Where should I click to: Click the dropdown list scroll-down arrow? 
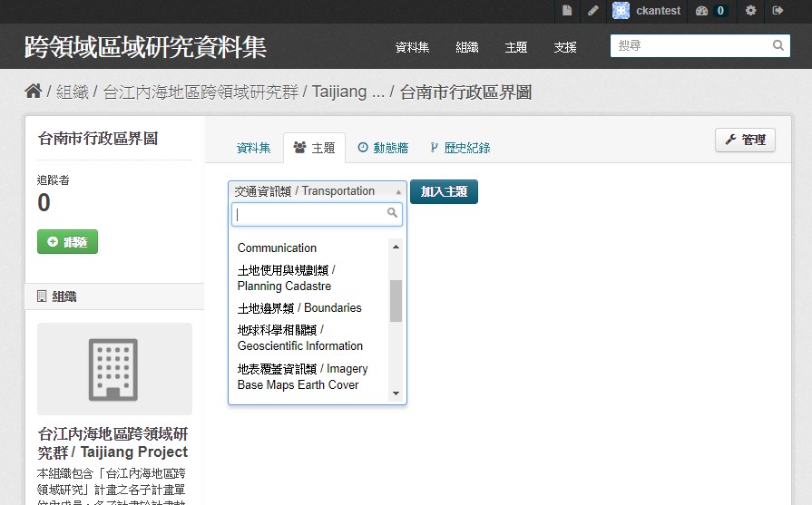(x=396, y=393)
